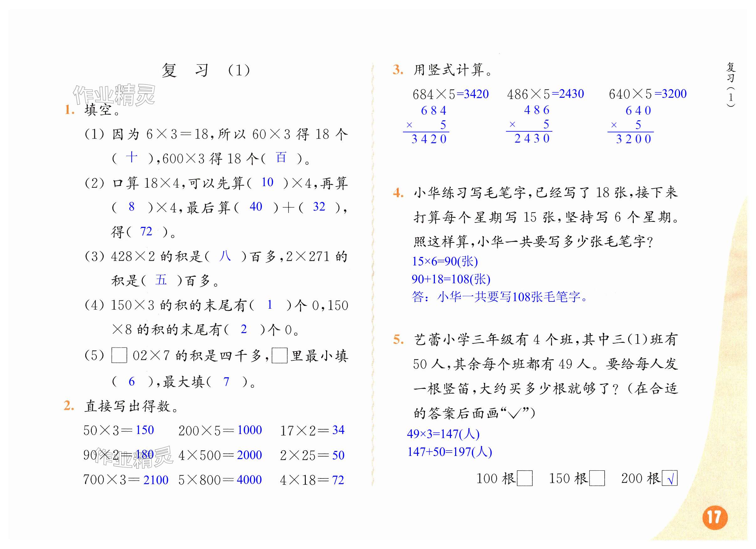This screenshot has width=756, height=549.
Task: Click the result 72 of 4×18
Action: pos(338,480)
